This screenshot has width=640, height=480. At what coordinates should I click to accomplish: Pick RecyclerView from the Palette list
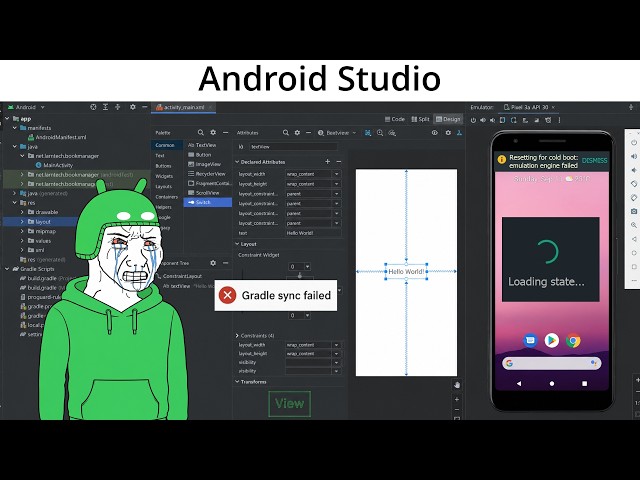coord(208,173)
